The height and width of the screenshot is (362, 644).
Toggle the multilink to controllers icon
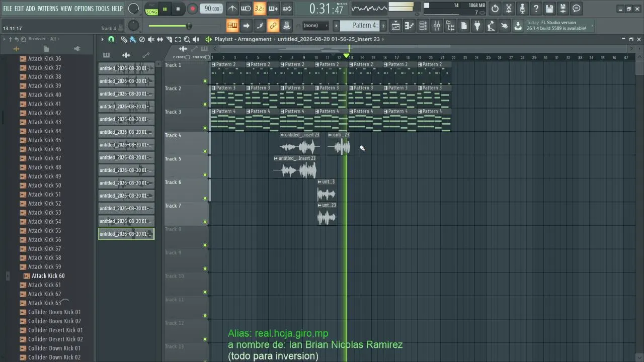click(273, 26)
